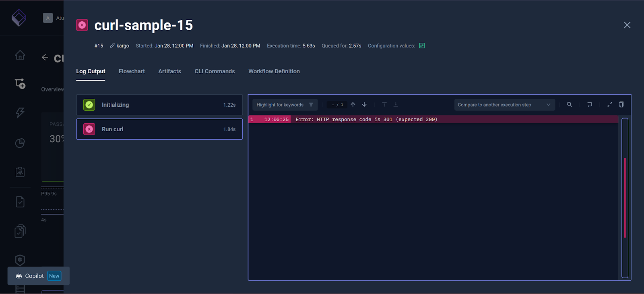Viewport: 644px width, 294px height.
Task: Click the green success icon on Initializing
Action: click(89, 105)
